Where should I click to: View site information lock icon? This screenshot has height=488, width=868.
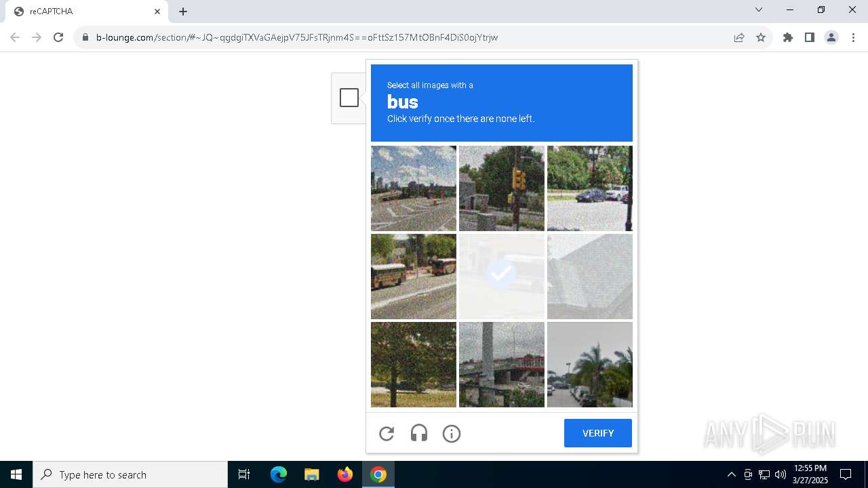tap(85, 37)
